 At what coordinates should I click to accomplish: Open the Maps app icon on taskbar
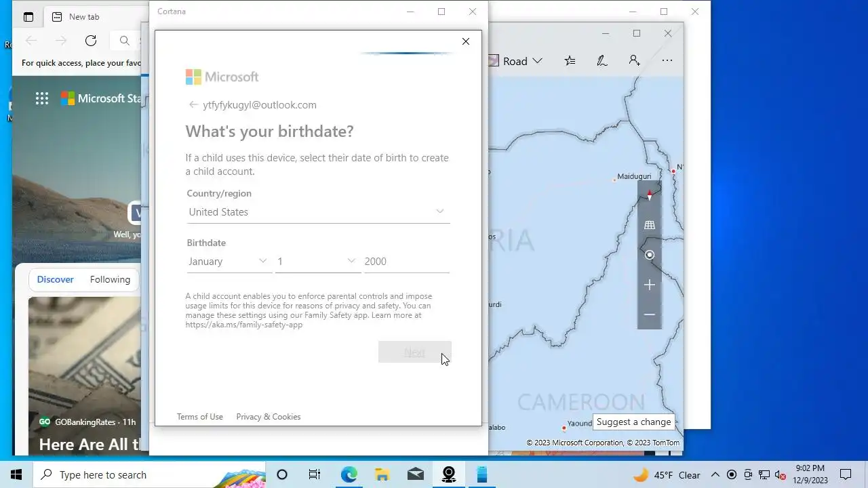(449, 474)
